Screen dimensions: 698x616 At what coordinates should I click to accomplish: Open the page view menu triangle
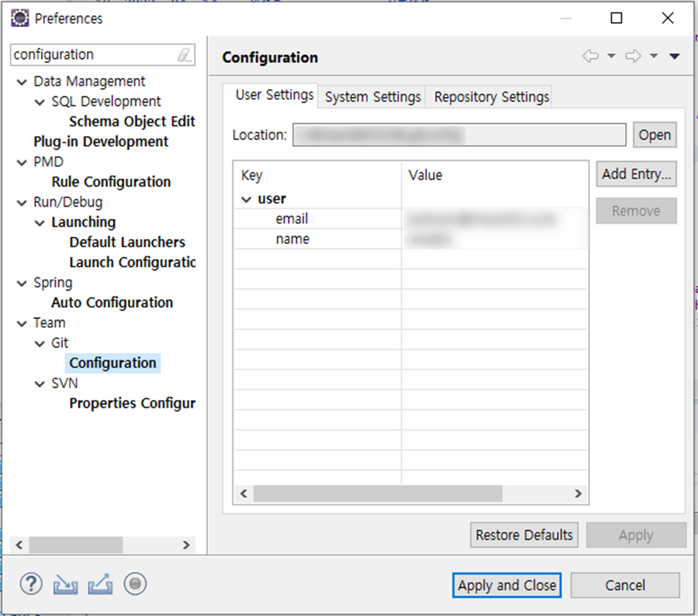tap(674, 56)
